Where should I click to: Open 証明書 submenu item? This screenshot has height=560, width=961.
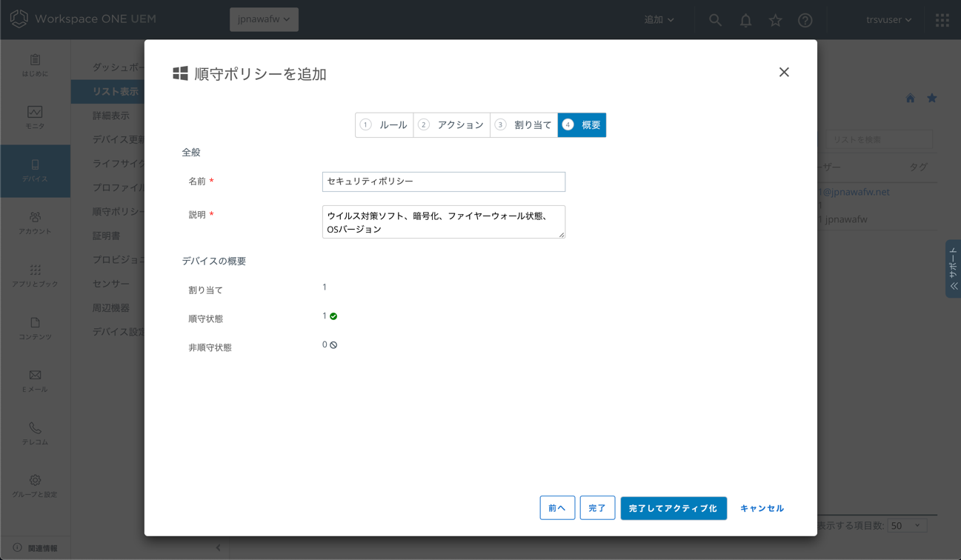point(106,236)
